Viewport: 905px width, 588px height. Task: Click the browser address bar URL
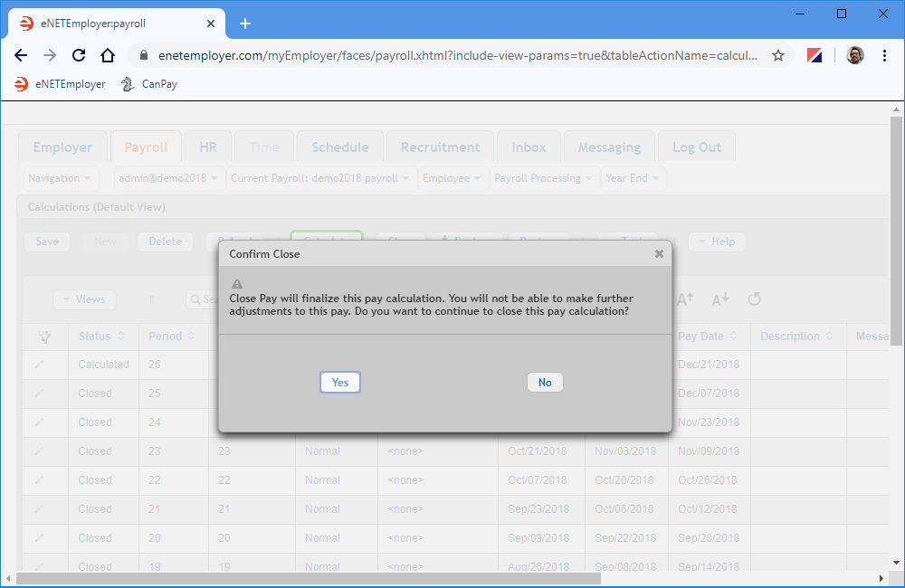452,56
